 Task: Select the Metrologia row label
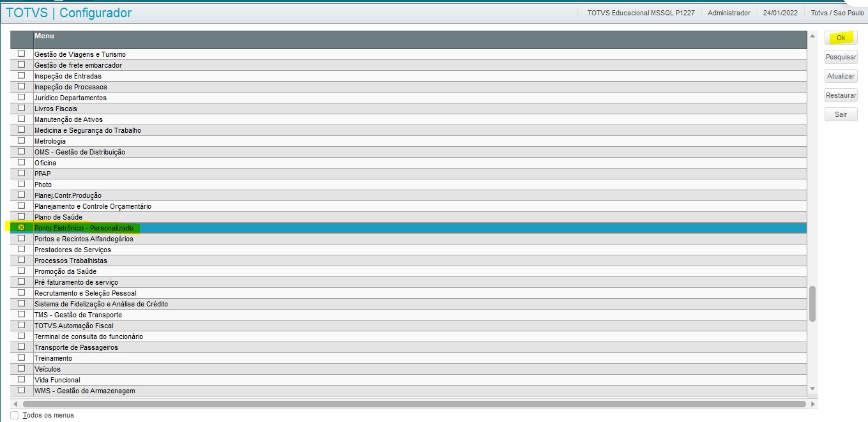pyautogui.click(x=50, y=141)
